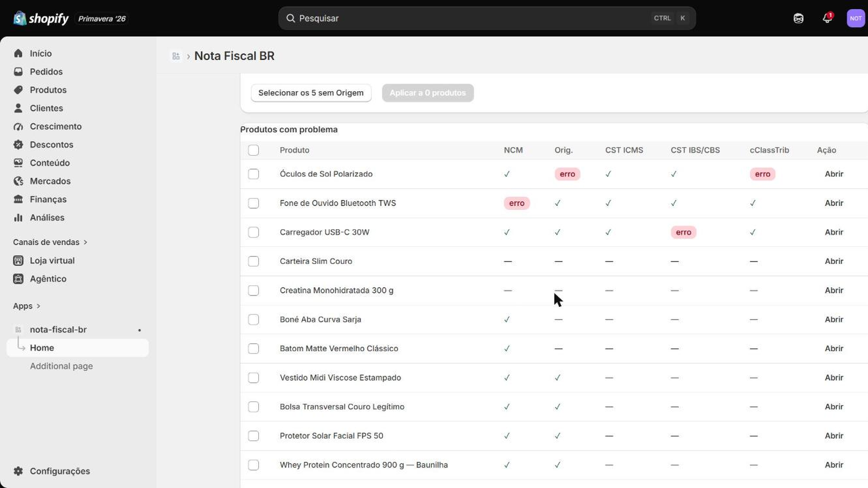Click the Shopify logo
Image resolution: width=868 pixels, height=488 pixels.
coord(41,18)
